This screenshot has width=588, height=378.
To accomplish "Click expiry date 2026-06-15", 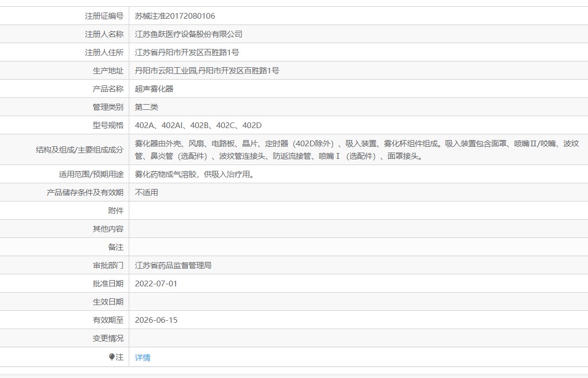I will pyautogui.click(x=156, y=320).
